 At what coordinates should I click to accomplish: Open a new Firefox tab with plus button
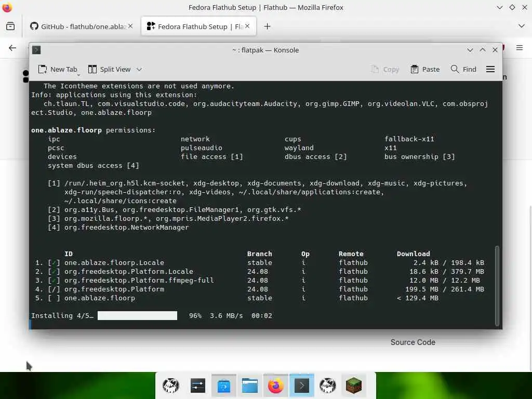(x=268, y=26)
